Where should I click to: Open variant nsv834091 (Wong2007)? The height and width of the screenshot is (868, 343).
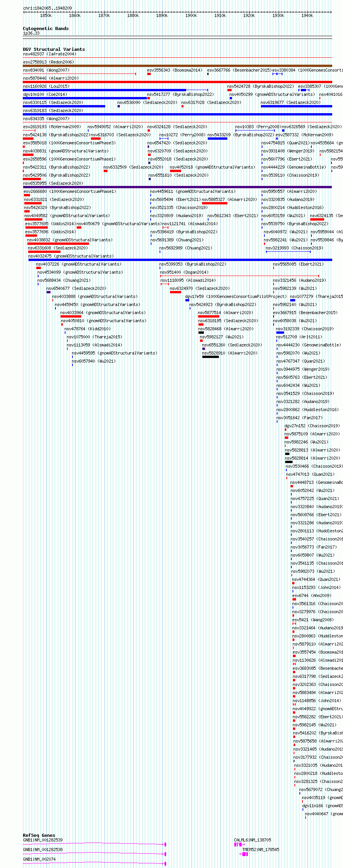(x=46, y=70)
